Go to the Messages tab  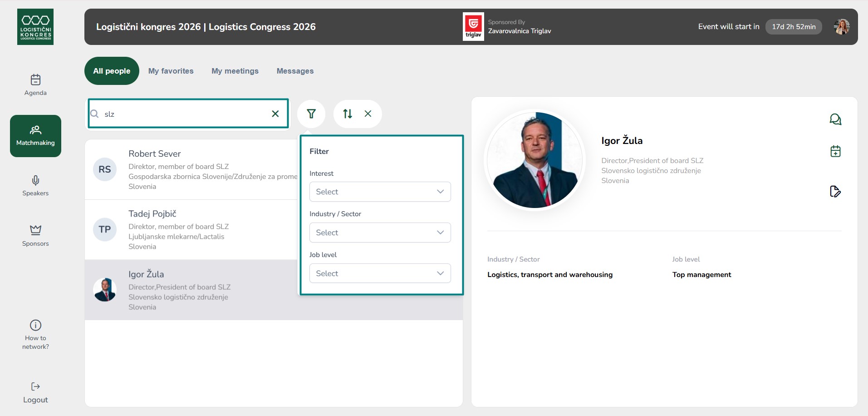click(295, 71)
